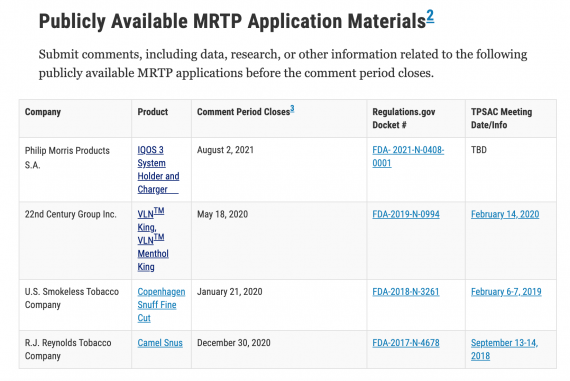The image size is (570, 381).
Task: Open IQOS 3 System Holder and Charger link
Action: [x=158, y=170]
